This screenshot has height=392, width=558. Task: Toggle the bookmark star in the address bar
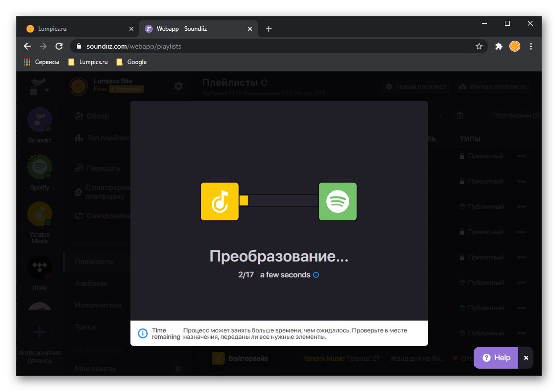[479, 46]
